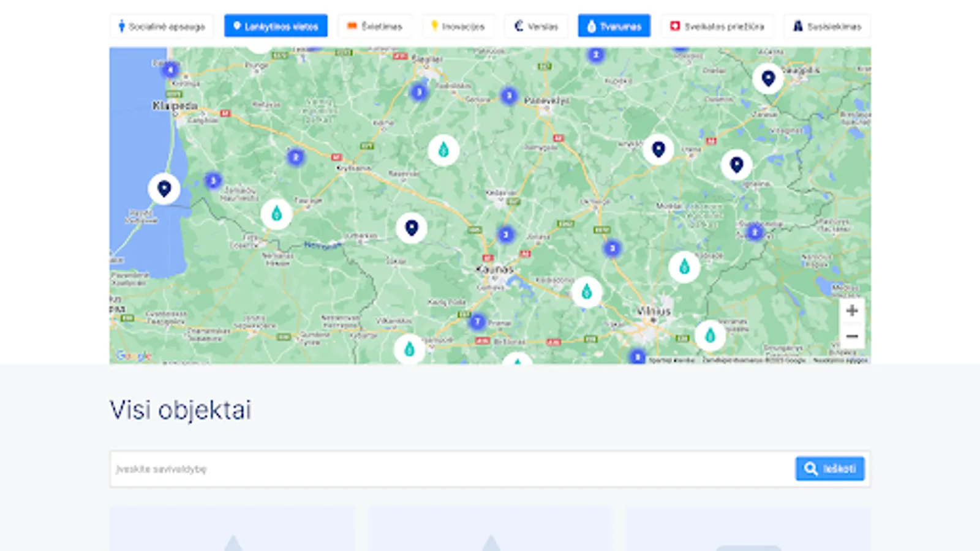Screen dimensions: 980x551
Task: Click the droplet marker west of Tauragė
Action: [x=276, y=214]
